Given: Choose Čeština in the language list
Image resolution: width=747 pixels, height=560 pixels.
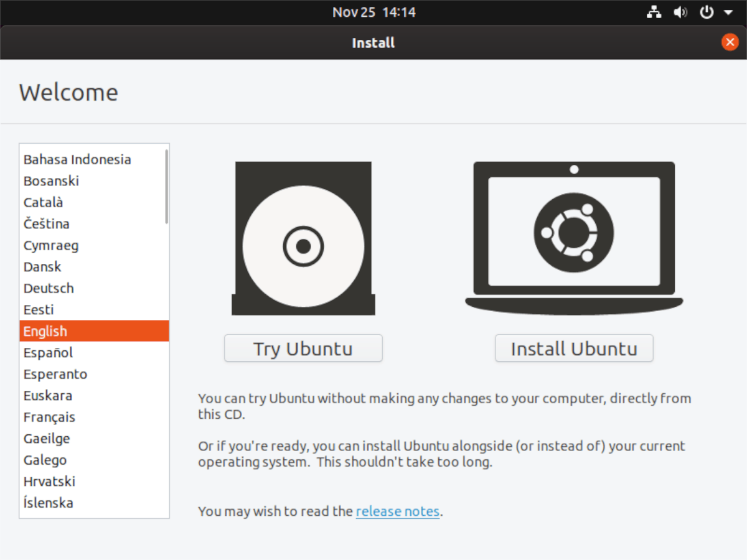Looking at the screenshot, I should (x=47, y=224).
